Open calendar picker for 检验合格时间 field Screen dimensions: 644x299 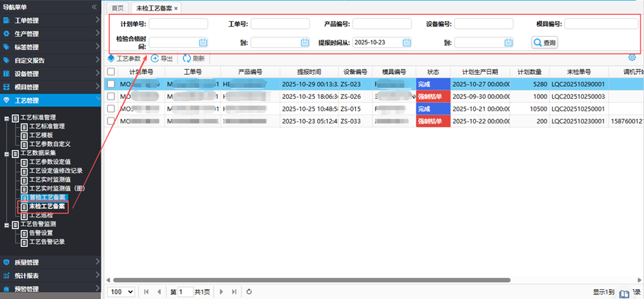coord(203,42)
